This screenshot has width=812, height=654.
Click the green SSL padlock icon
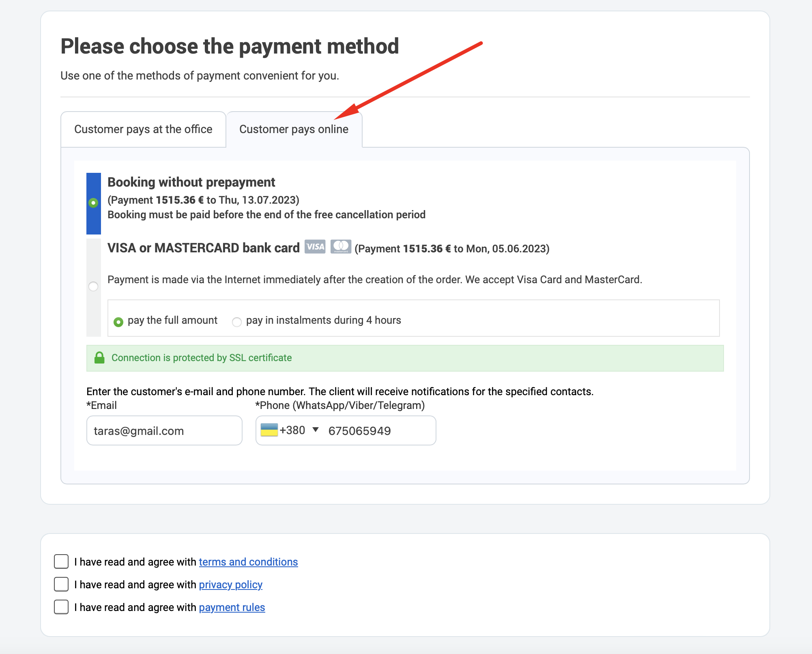coord(99,358)
